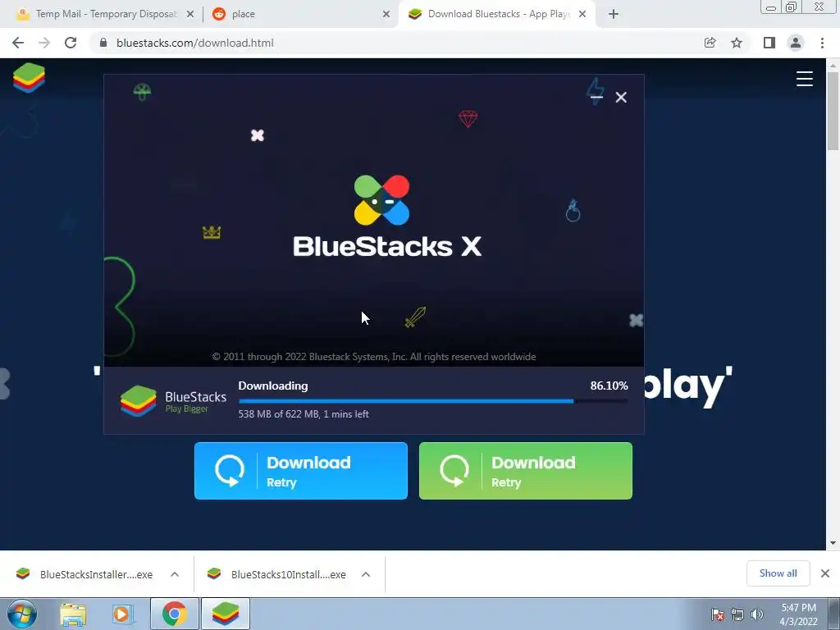Close the Download Bluestacks tab
The height and width of the screenshot is (630, 840).
pos(582,15)
